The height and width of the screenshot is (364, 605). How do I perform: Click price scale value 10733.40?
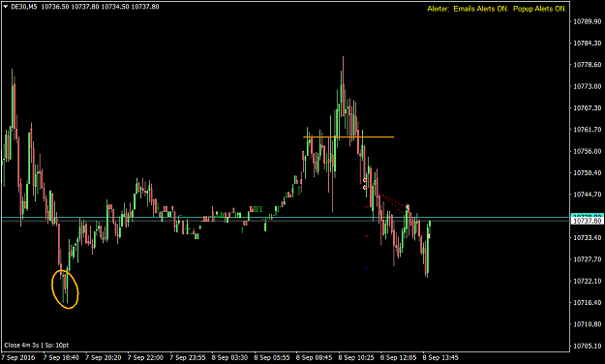pos(588,237)
